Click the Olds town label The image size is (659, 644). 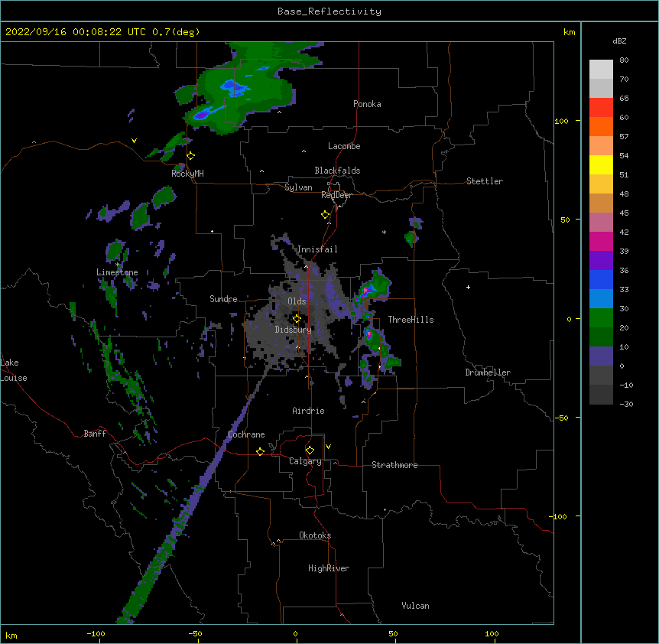pyautogui.click(x=297, y=301)
